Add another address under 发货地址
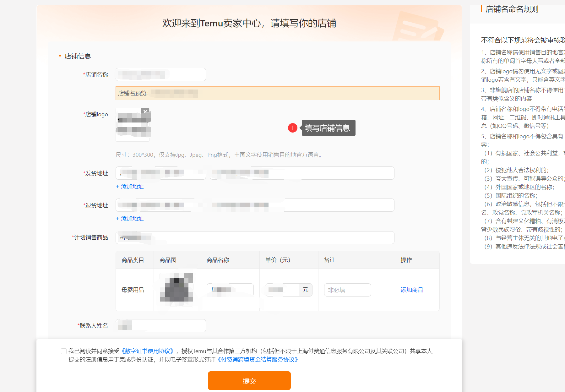Screen dimensions: 565x392 pos(130,187)
